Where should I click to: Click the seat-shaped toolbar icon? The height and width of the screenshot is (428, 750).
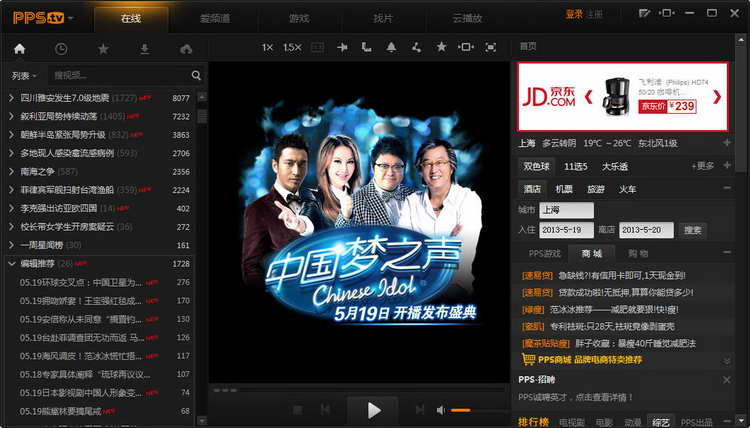[x=366, y=47]
